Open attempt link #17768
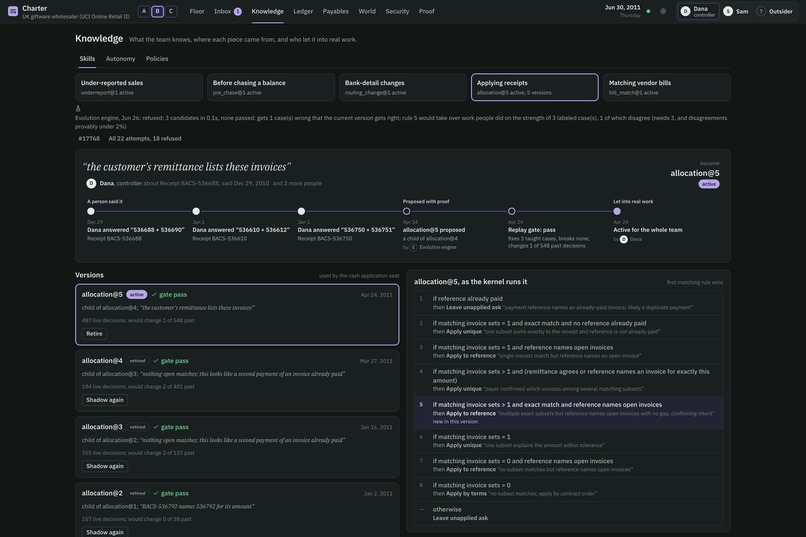Image resolution: width=806 pixels, height=537 pixels. (x=89, y=138)
